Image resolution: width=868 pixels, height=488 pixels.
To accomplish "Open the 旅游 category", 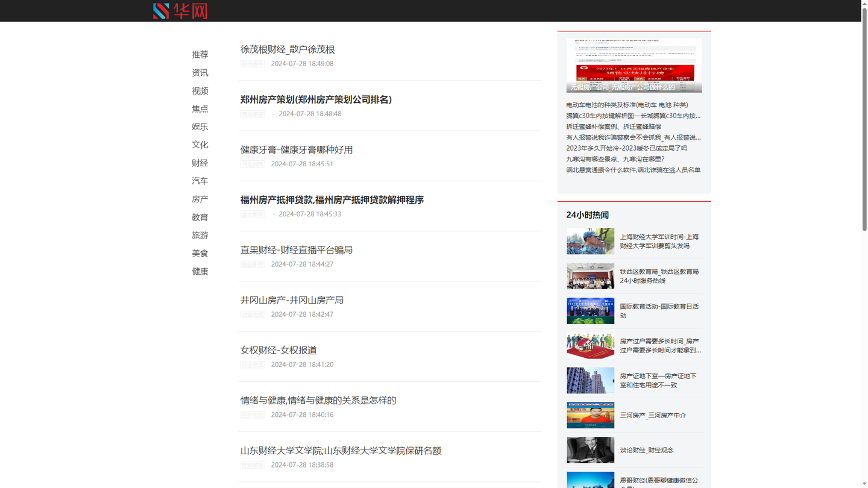I will click(x=200, y=235).
